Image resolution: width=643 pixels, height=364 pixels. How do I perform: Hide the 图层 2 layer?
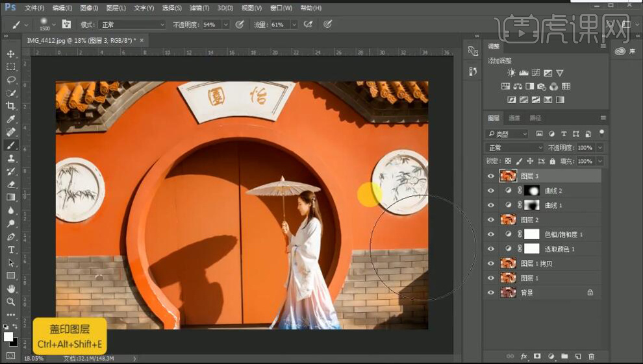[x=490, y=220]
